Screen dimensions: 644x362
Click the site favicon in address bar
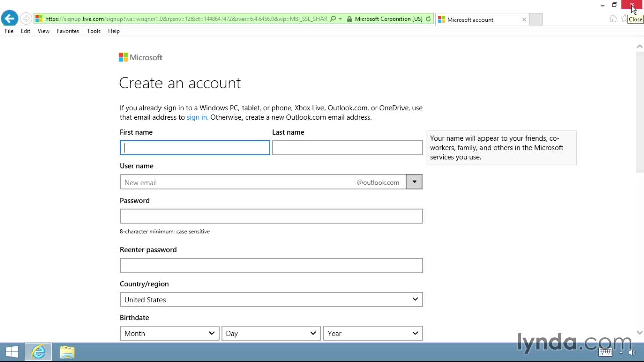(39, 19)
